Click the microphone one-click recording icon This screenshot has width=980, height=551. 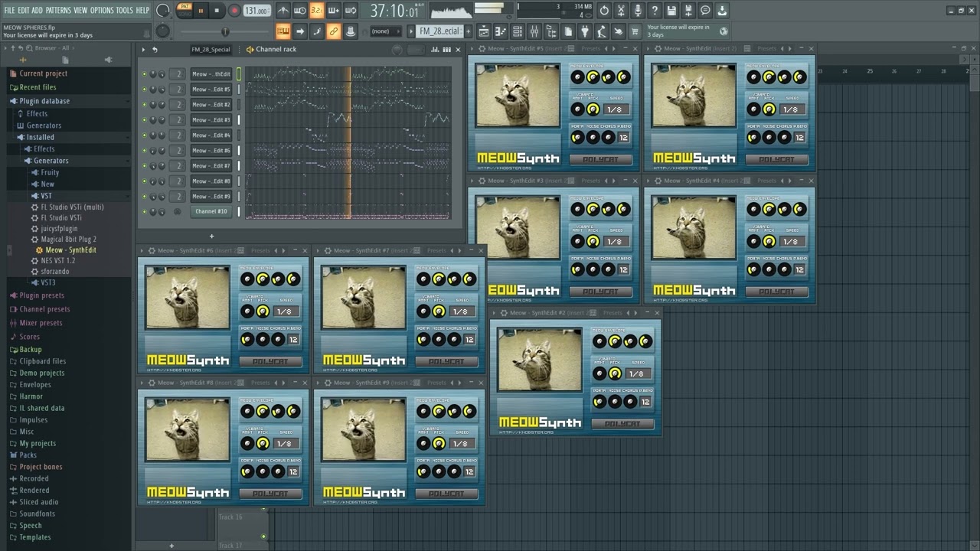click(x=638, y=11)
